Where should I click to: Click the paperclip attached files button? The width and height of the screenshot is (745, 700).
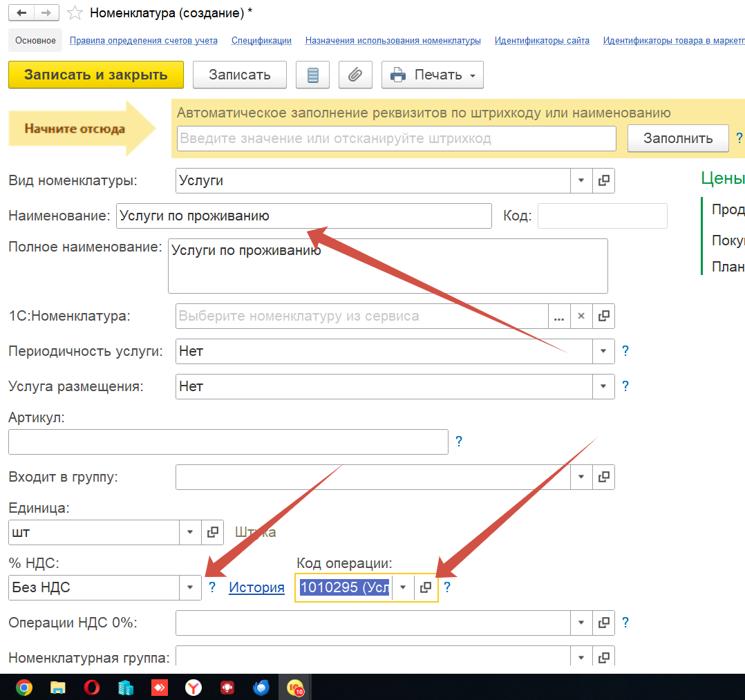pyautogui.click(x=355, y=75)
